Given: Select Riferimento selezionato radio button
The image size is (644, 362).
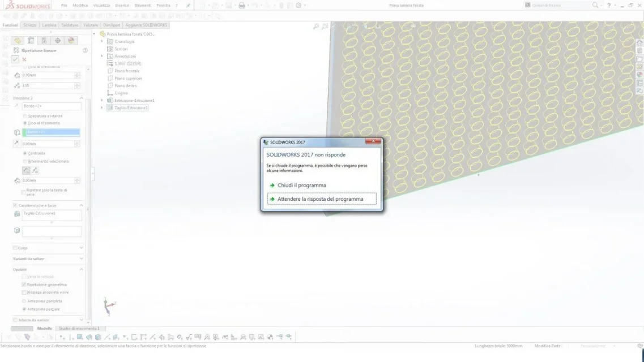Looking at the screenshot, I should [25, 161].
